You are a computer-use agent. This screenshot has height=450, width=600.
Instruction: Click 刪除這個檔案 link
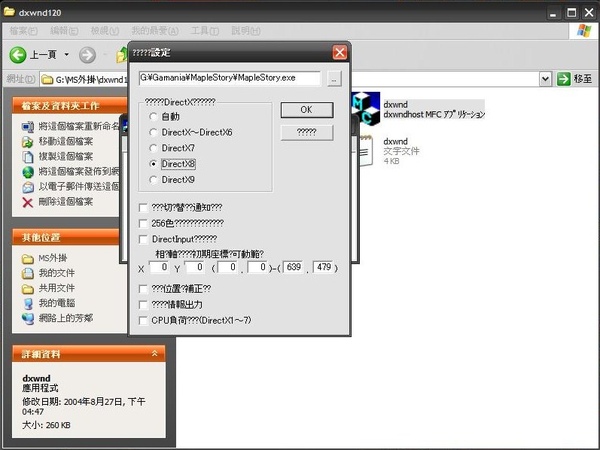66,202
